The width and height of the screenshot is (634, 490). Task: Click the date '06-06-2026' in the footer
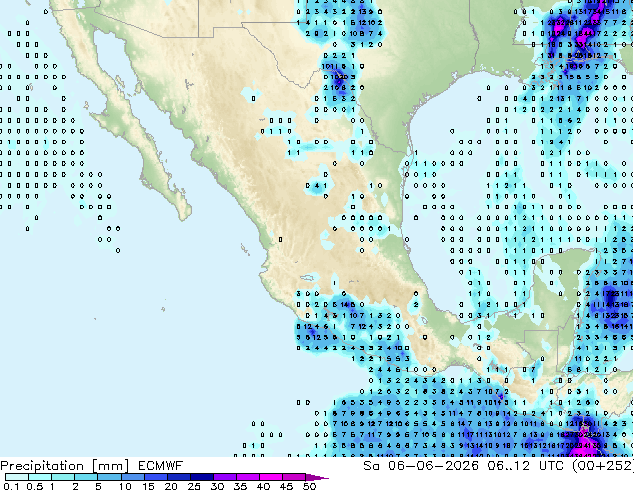coord(433,466)
